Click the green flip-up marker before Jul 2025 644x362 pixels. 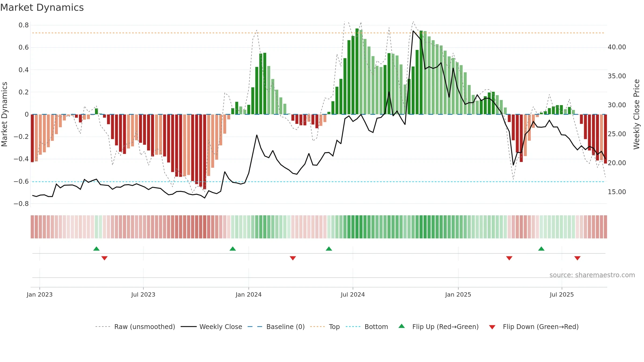pos(541,249)
